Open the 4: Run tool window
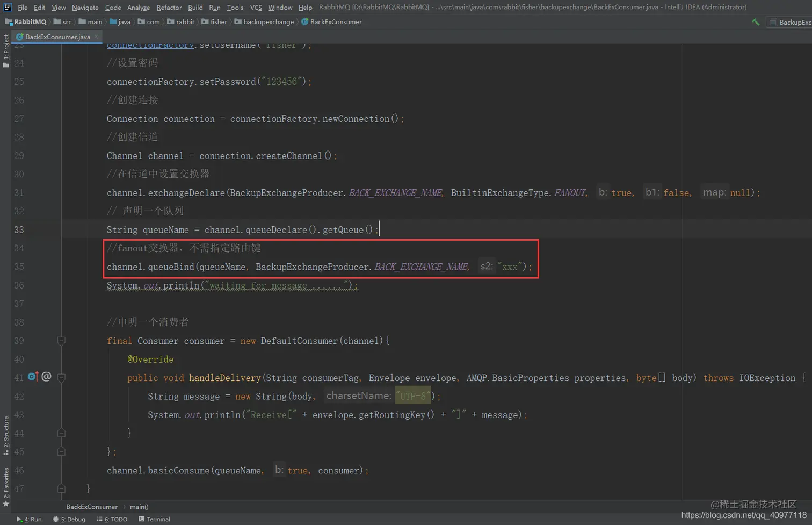Image resolution: width=812 pixels, height=525 pixels. 29,519
